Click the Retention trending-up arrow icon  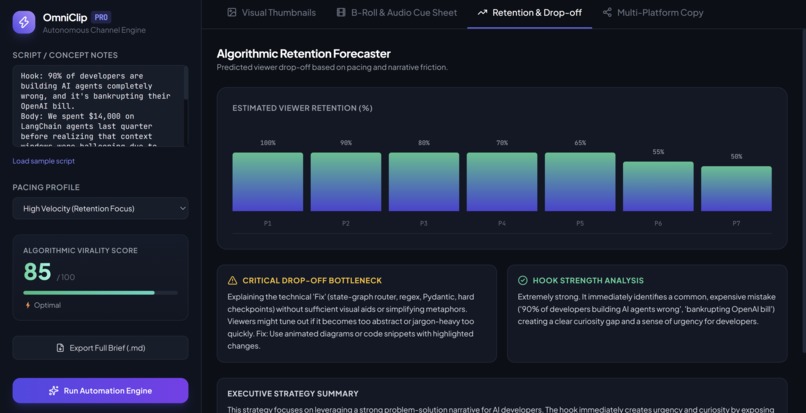[x=482, y=12]
